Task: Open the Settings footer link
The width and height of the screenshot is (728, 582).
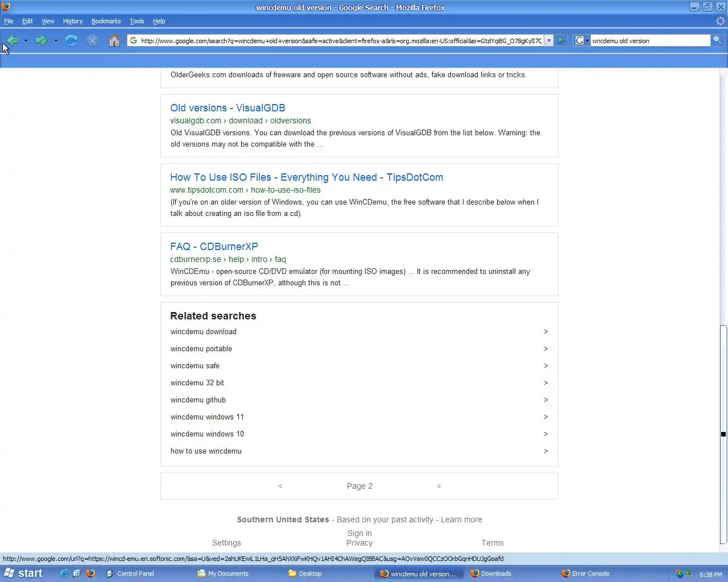Action: pos(226,543)
